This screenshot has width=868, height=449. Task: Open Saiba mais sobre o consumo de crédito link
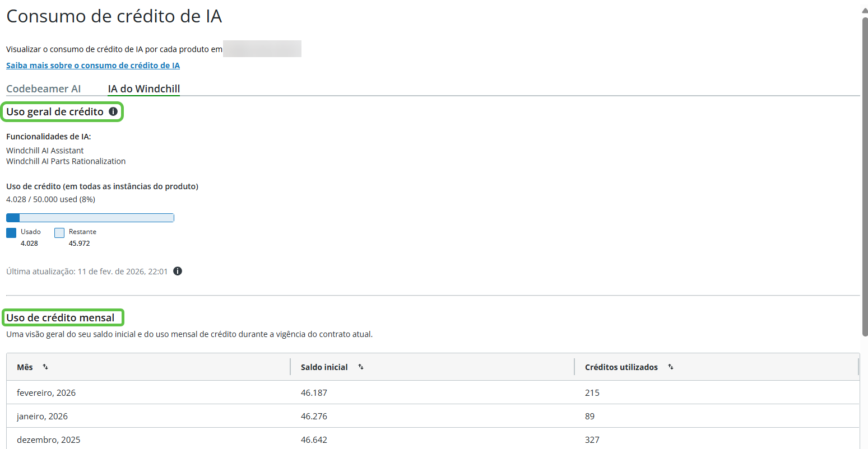(x=93, y=66)
